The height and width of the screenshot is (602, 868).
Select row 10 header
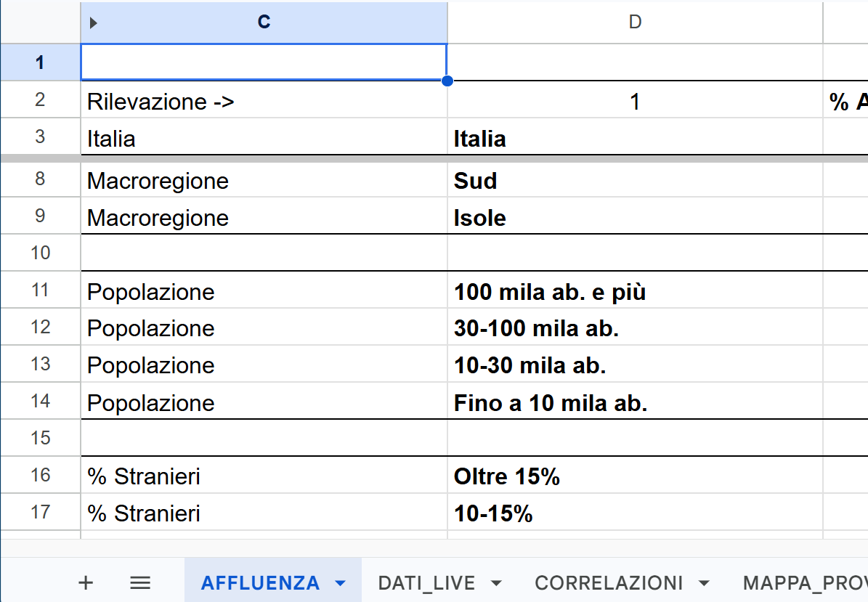pyautogui.click(x=40, y=253)
